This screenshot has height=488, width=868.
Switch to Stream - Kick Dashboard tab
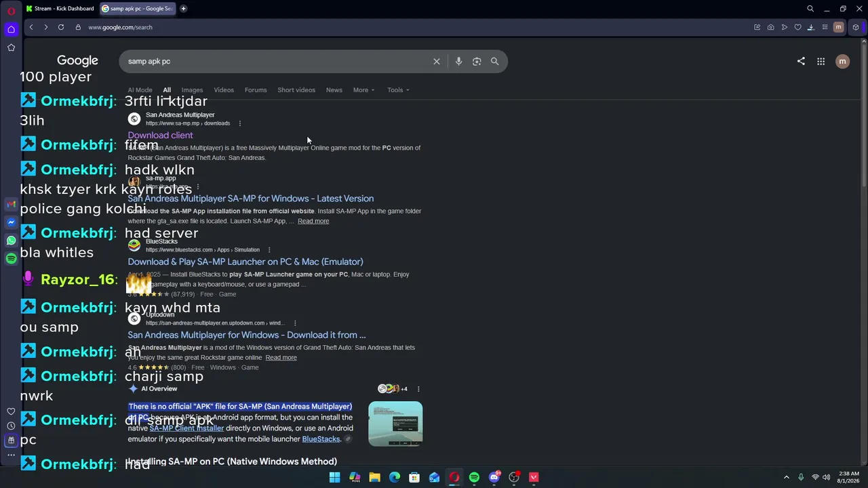pos(60,9)
